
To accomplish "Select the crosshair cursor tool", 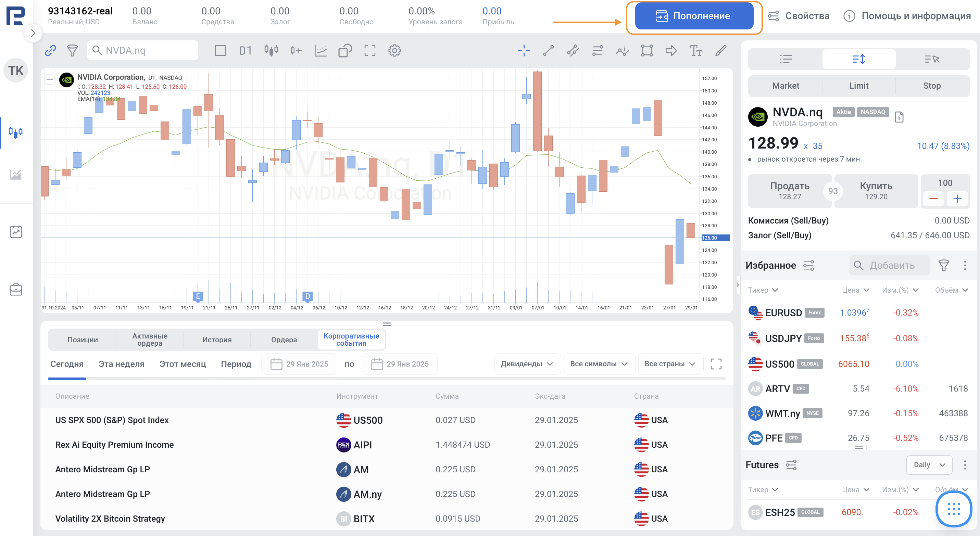I will 524,51.
